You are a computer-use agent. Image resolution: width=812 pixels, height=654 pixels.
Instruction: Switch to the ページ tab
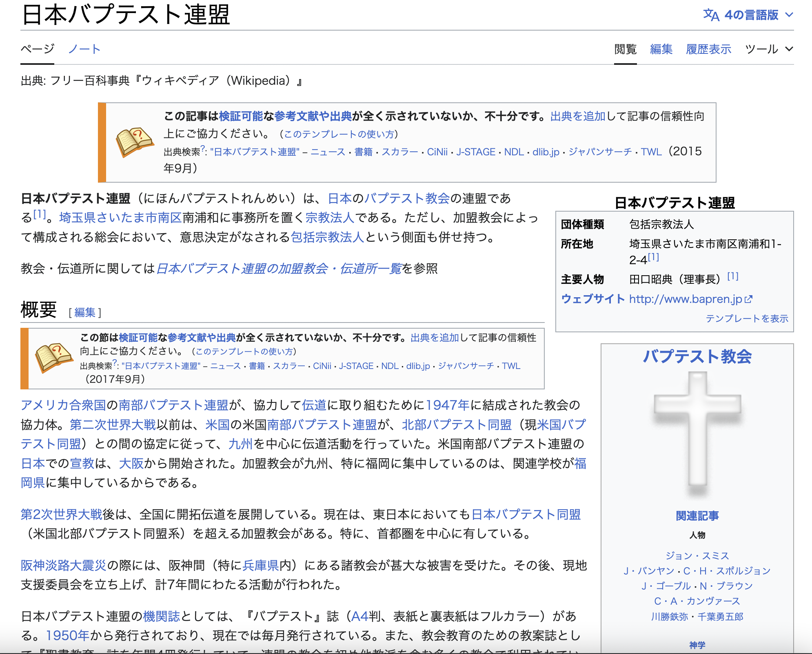37,49
